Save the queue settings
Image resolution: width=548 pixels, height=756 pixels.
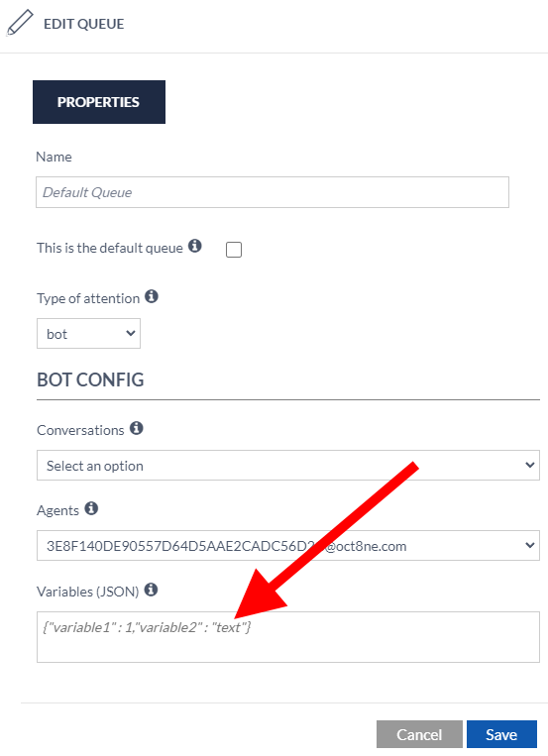tap(501, 734)
